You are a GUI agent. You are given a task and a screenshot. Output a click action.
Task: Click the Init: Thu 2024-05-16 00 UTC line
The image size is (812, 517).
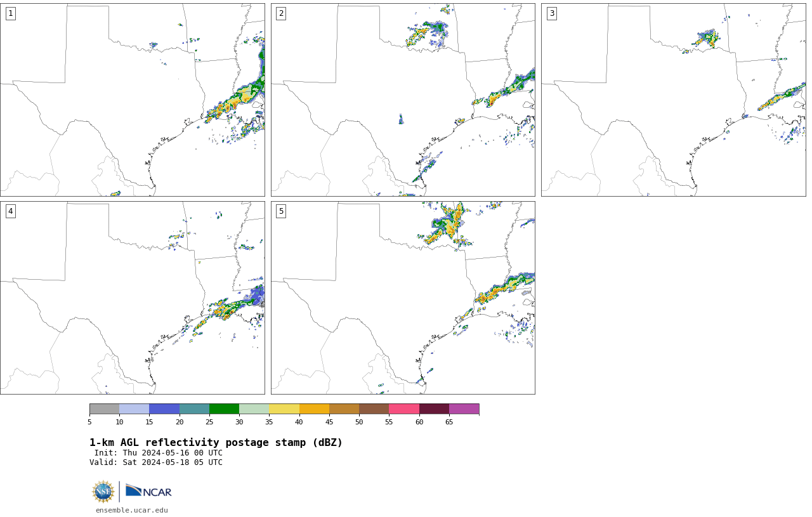point(159,453)
